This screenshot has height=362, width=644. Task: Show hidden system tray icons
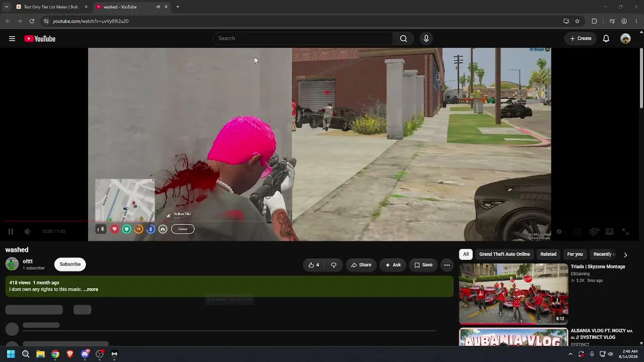click(570, 354)
